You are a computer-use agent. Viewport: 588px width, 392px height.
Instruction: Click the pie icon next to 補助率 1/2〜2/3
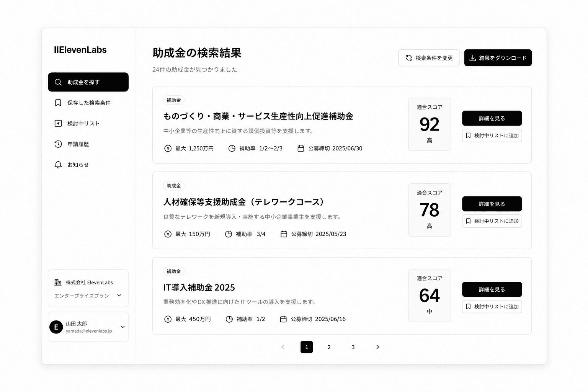point(232,148)
